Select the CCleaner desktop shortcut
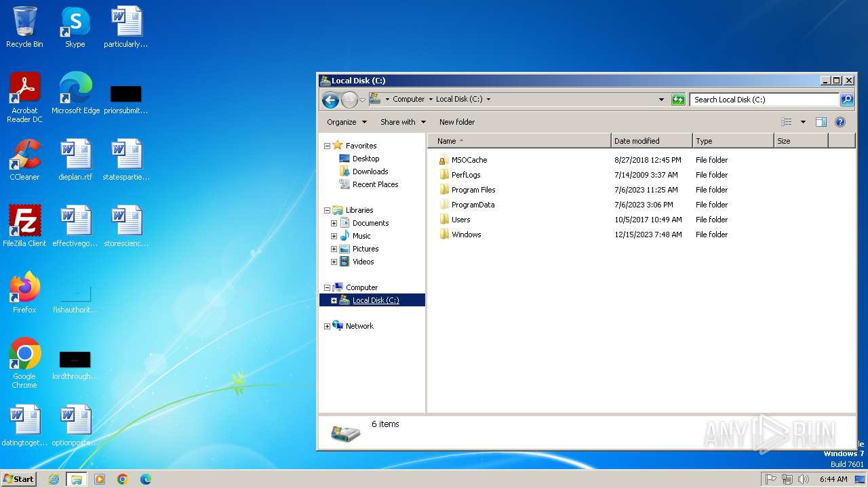This screenshot has height=488, width=868. 24,160
